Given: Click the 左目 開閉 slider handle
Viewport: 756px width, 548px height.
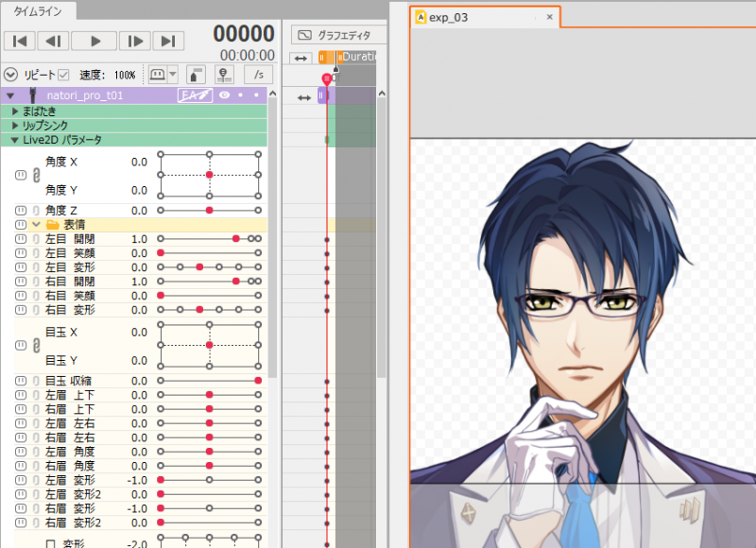Looking at the screenshot, I should tap(235, 239).
